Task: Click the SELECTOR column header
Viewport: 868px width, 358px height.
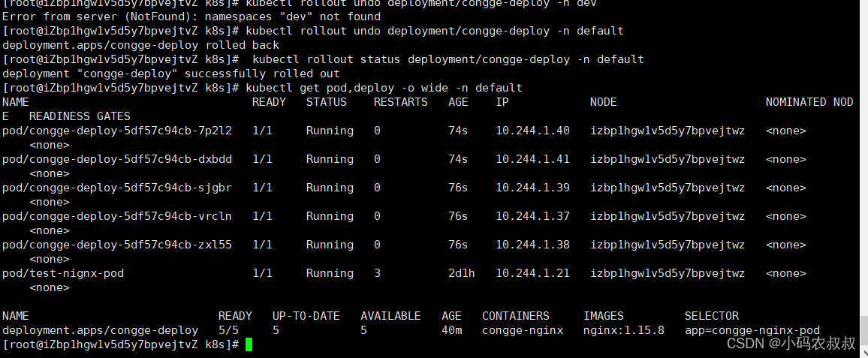Action: 711,316
